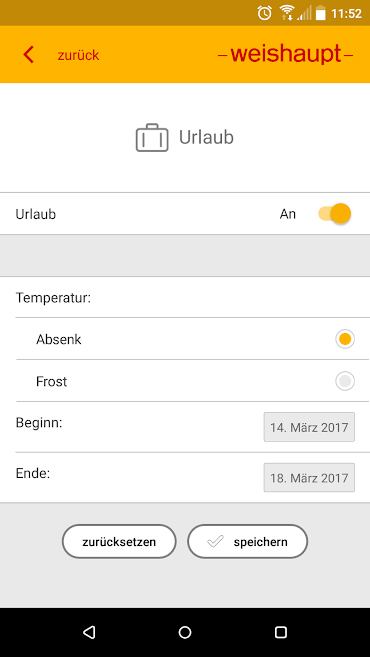Tap the red back chevron arrow

click(x=28, y=55)
